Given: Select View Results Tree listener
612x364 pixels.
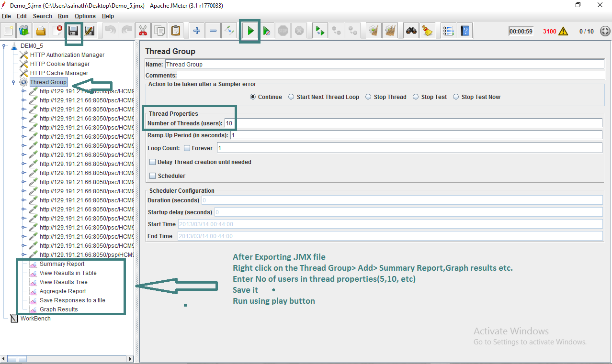Looking at the screenshot, I should coord(64,282).
